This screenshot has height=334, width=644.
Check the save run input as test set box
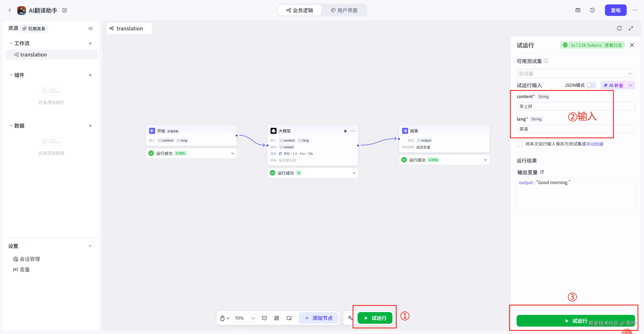[x=519, y=144]
